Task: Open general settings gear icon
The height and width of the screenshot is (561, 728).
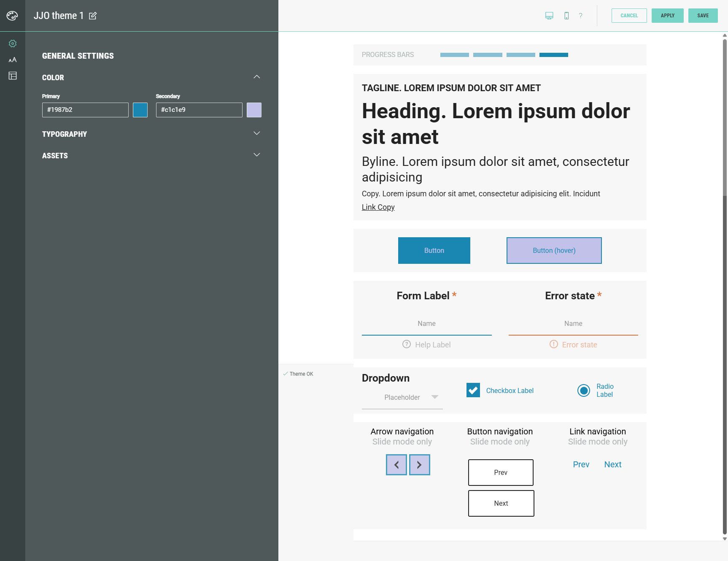Action: pyautogui.click(x=13, y=43)
